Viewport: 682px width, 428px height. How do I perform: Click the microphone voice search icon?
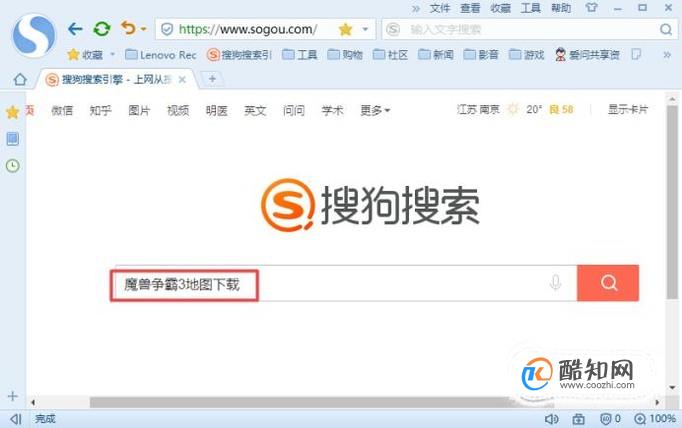pos(555,283)
